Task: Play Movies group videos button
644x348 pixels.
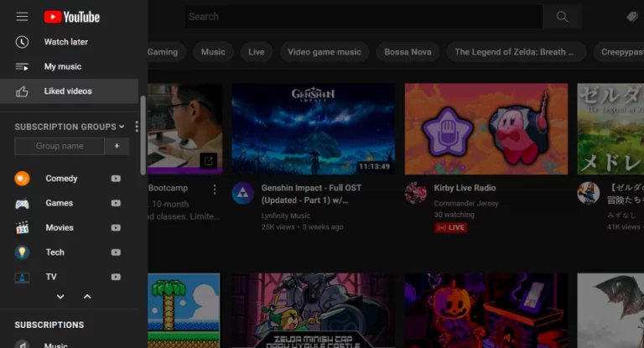Action: (x=116, y=227)
